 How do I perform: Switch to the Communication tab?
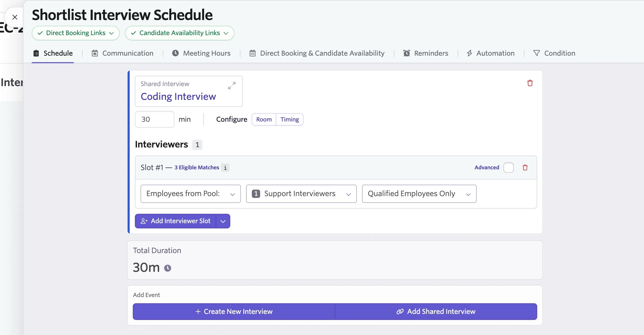point(122,53)
